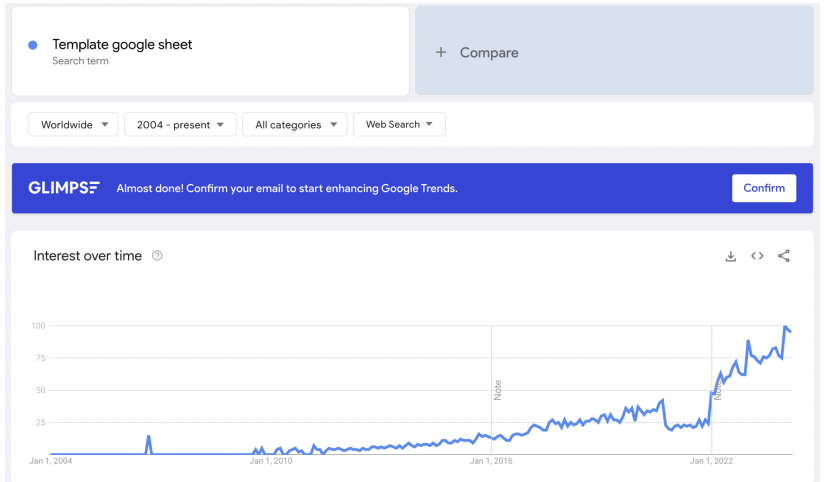
Task: Open the Web Search type dropdown
Action: pos(399,125)
